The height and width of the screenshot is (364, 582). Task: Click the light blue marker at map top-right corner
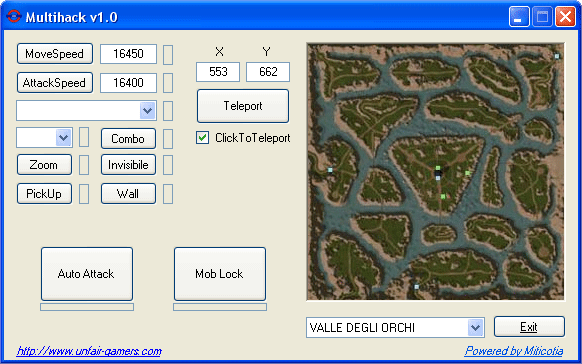pos(556,56)
